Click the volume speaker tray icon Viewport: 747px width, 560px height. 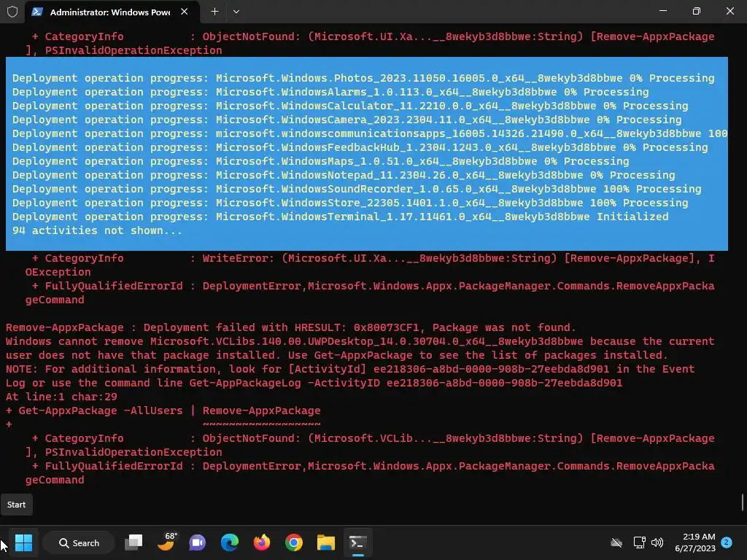click(x=657, y=542)
